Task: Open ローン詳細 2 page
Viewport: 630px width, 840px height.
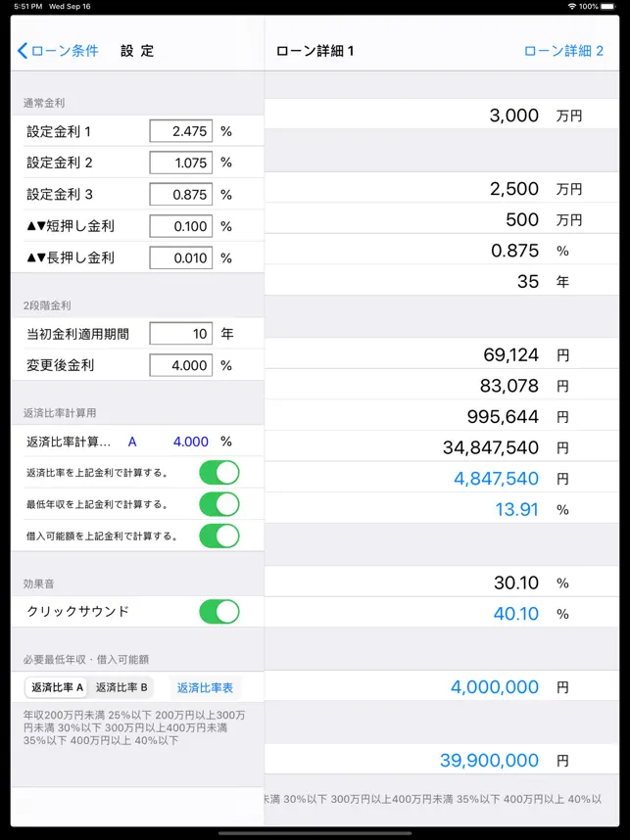Action: pos(563,51)
